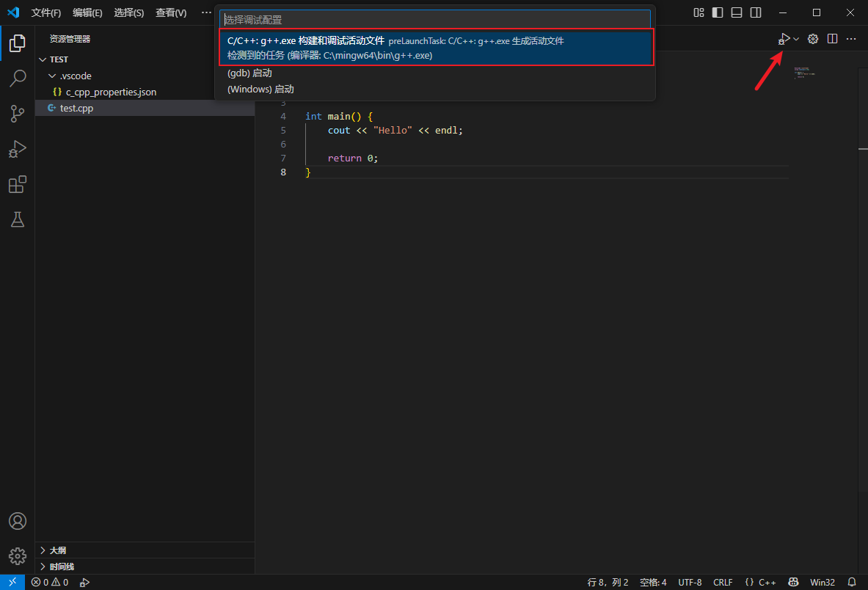Split the editor to the right
The width and height of the screenshot is (868, 590).
point(832,39)
